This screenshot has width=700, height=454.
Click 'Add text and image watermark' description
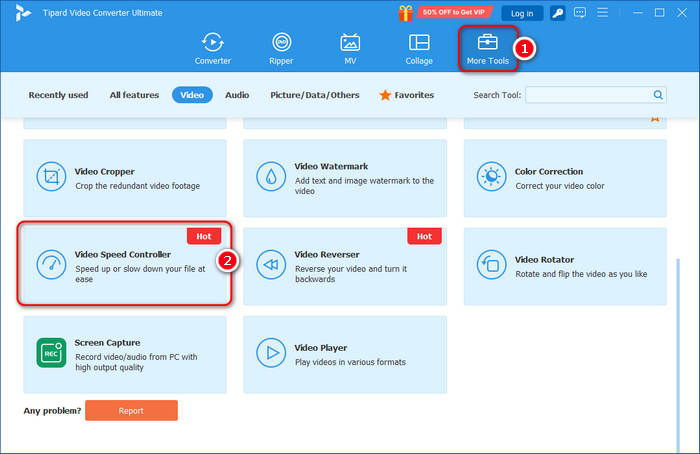[364, 186]
